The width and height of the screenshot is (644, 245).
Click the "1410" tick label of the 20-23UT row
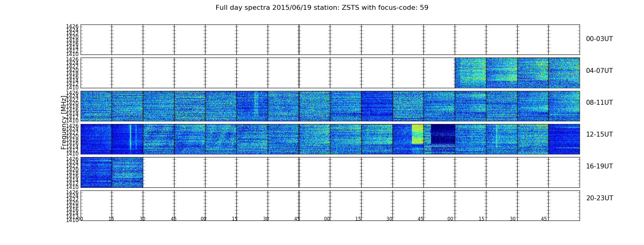tap(72, 220)
